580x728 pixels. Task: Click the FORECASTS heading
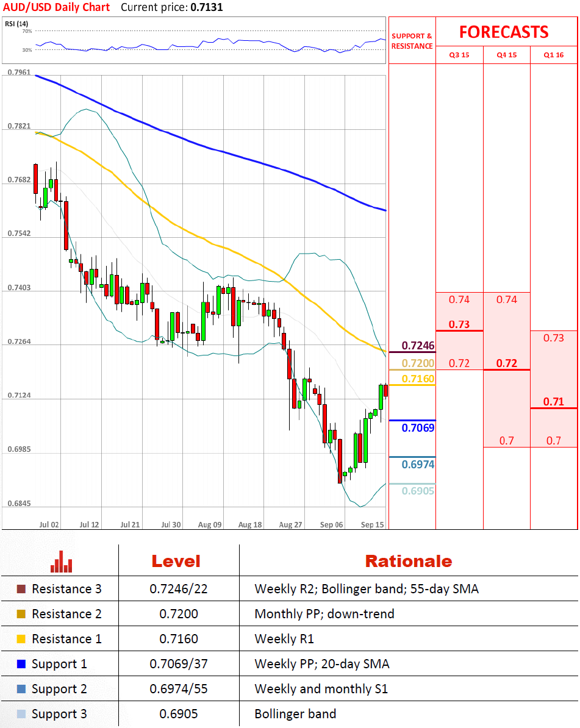pyautogui.click(x=504, y=32)
